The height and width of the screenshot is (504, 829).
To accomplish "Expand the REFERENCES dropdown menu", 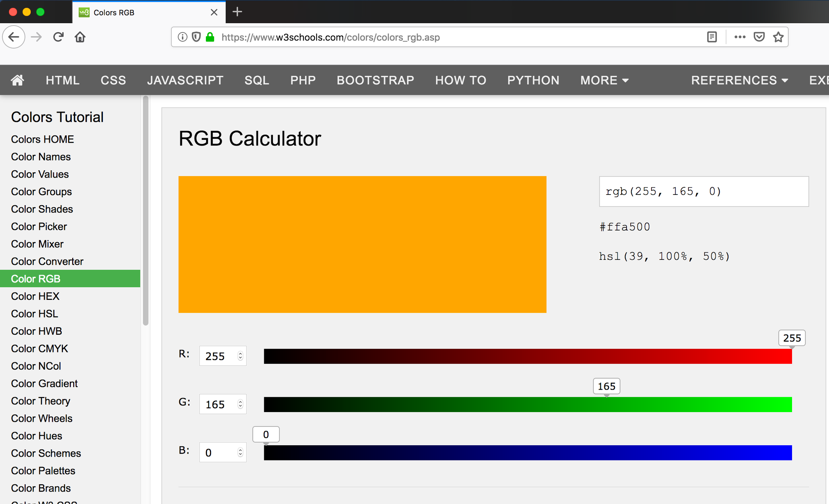I will pos(739,80).
